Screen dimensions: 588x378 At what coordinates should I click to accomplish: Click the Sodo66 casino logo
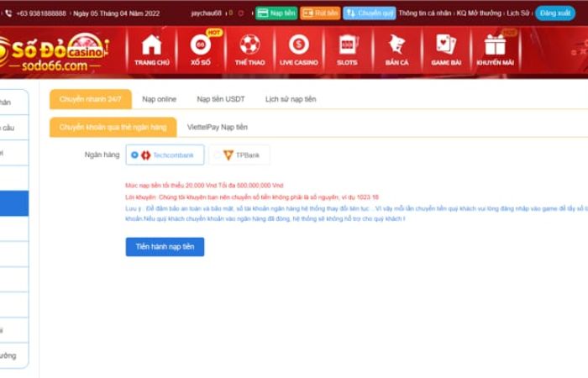click(x=55, y=53)
